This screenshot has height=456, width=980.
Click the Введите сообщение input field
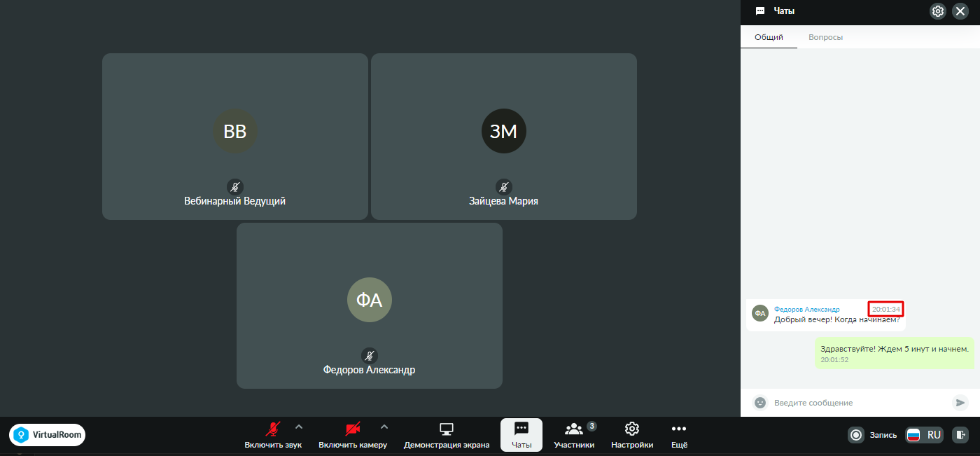[x=859, y=403]
